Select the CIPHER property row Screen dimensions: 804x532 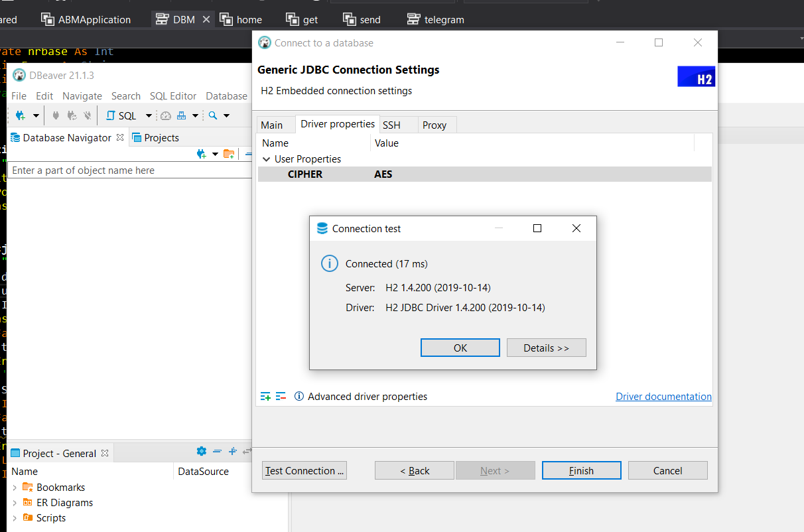pos(484,174)
